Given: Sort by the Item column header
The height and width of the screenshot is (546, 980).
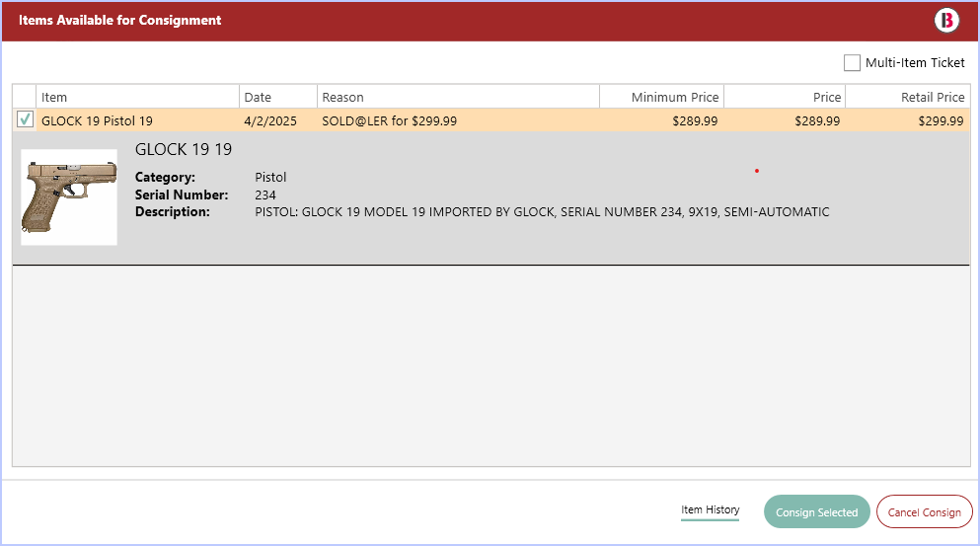Looking at the screenshot, I should [x=137, y=97].
